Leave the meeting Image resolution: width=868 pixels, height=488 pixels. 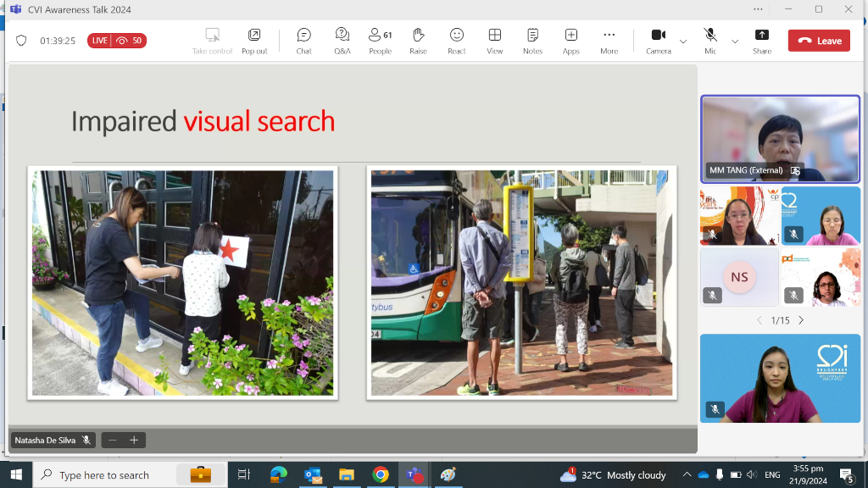pos(819,41)
